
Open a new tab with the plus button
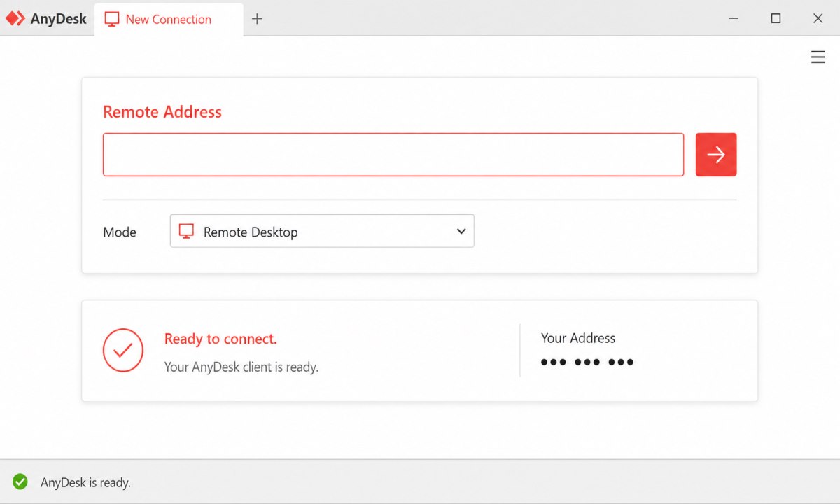click(257, 19)
